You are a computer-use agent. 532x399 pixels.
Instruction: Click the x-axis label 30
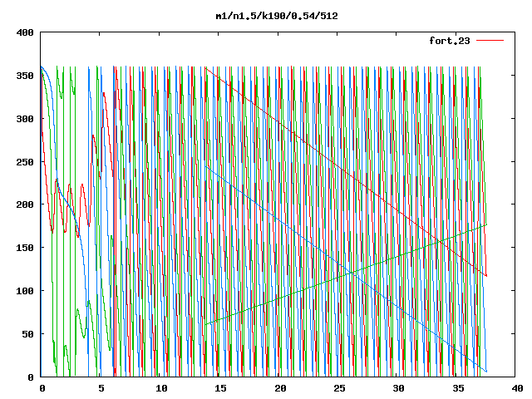tap(399, 388)
